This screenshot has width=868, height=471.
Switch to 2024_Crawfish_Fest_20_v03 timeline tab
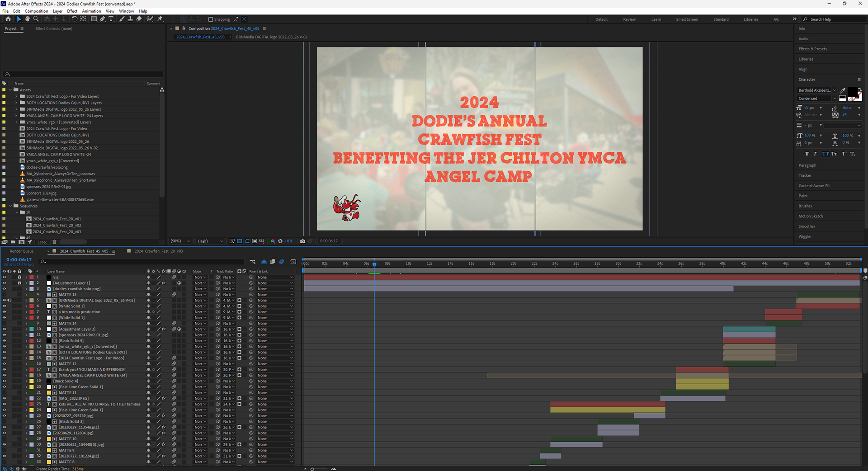(158, 251)
